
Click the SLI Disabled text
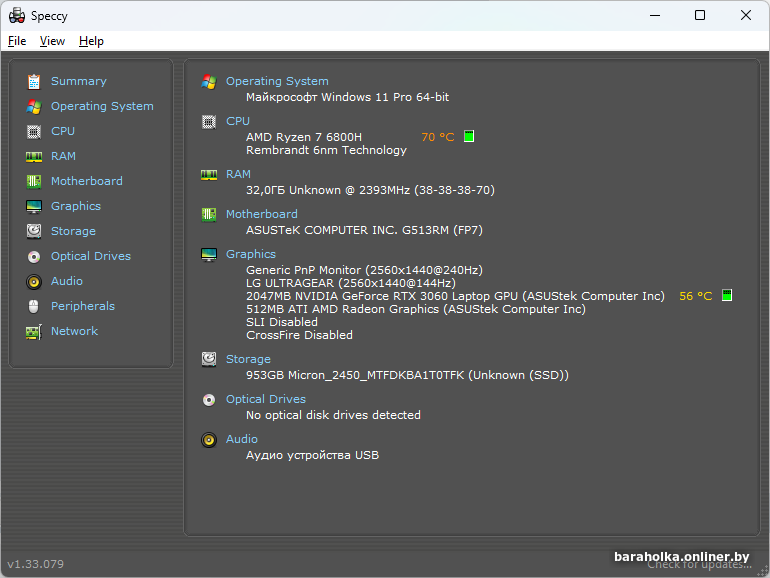pyautogui.click(x=281, y=322)
